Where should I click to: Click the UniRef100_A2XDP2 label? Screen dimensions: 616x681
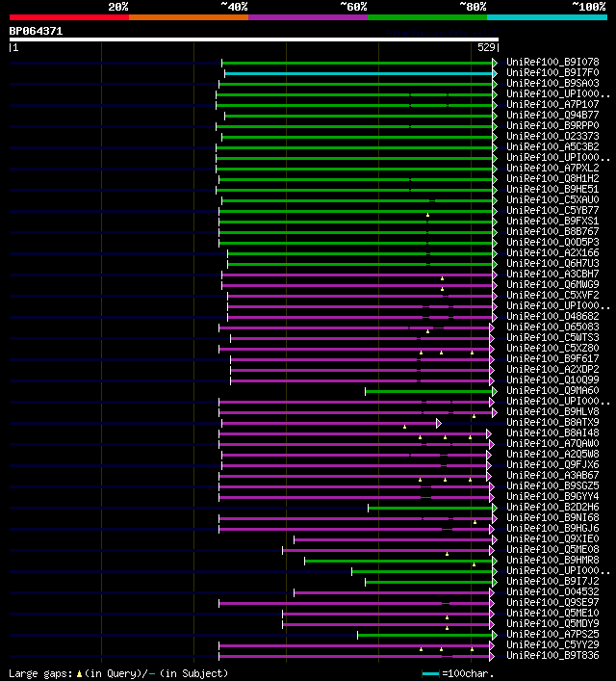point(552,370)
